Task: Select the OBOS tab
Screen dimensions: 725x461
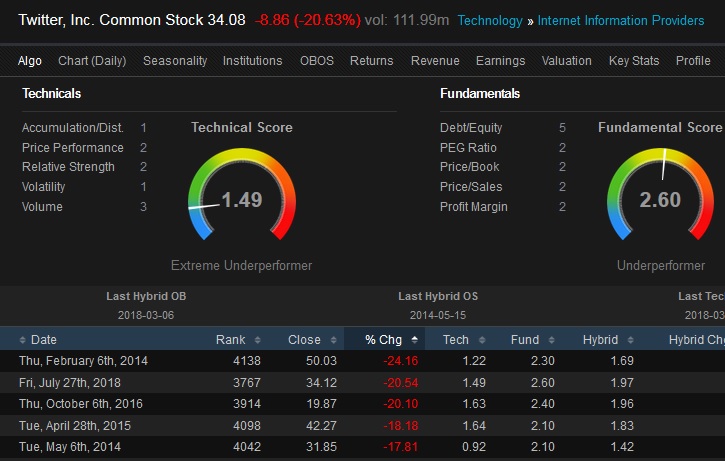Action: (317, 61)
